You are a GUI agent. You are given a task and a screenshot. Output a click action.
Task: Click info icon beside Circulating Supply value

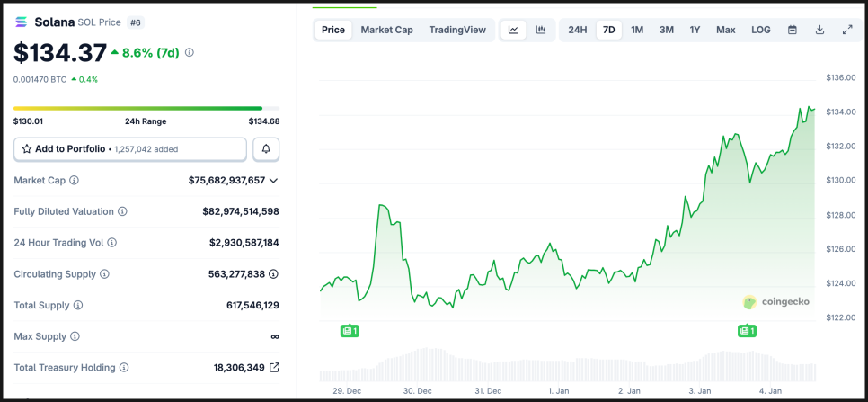[273, 274]
